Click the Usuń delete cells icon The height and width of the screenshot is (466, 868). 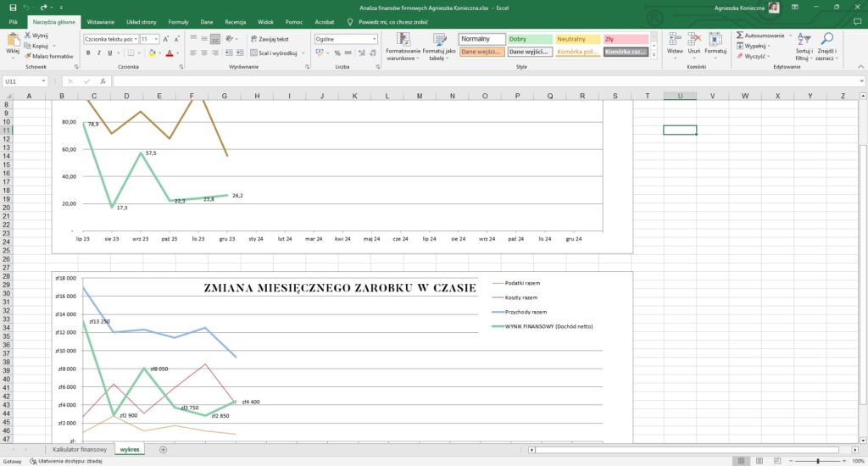[x=694, y=41]
